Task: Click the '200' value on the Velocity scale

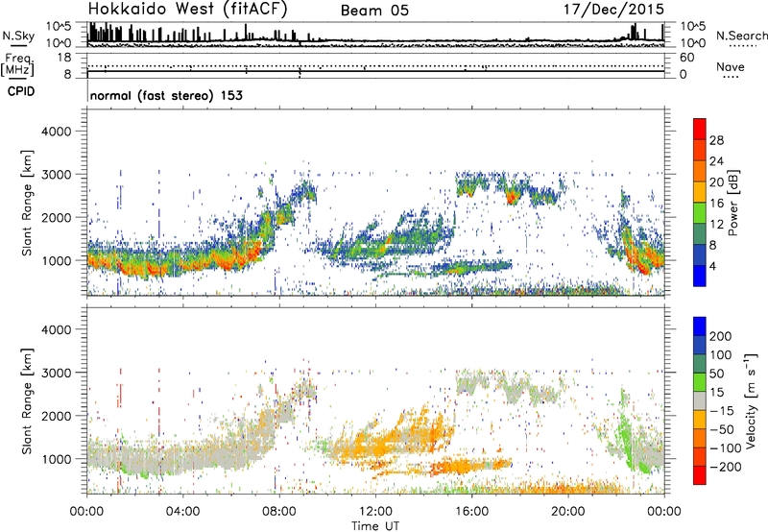Action: click(x=721, y=336)
